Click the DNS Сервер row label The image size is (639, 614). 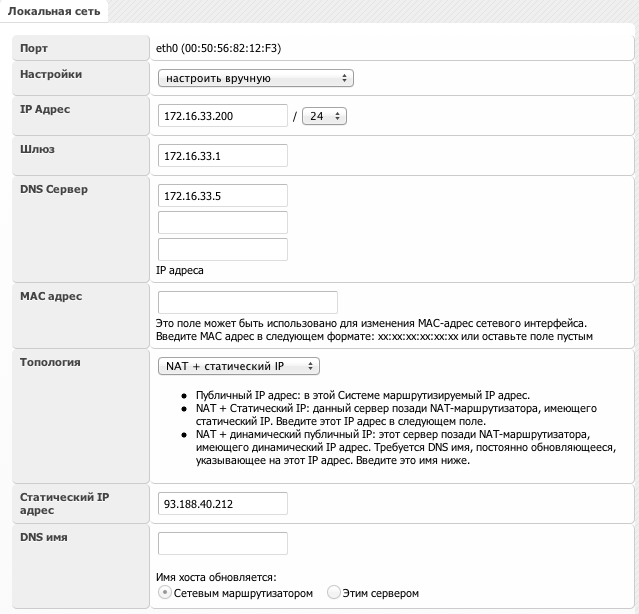[x=54, y=189]
